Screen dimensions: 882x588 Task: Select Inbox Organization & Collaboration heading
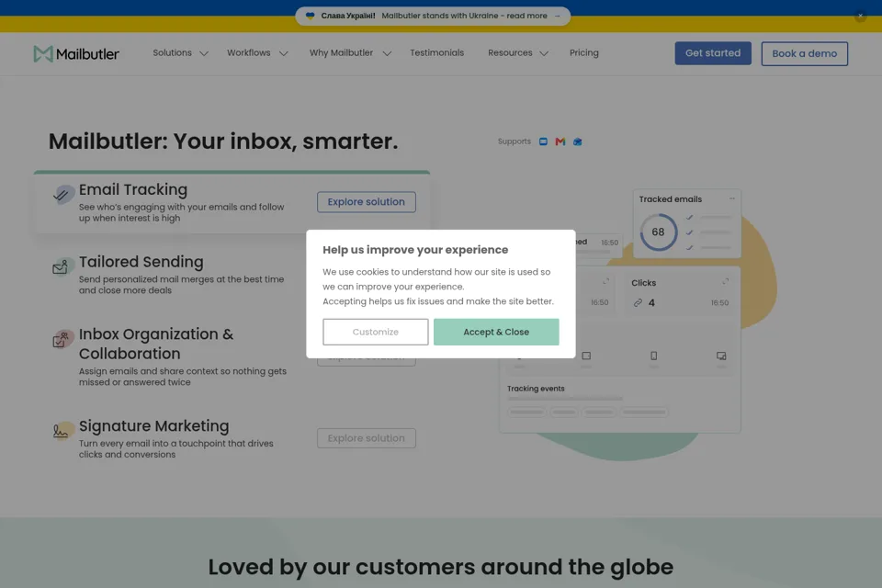coord(156,344)
